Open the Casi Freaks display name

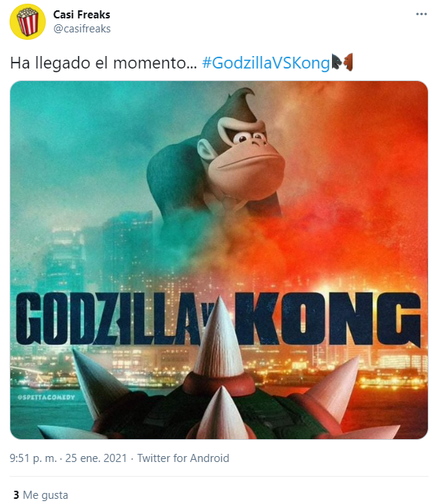point(82,15)
